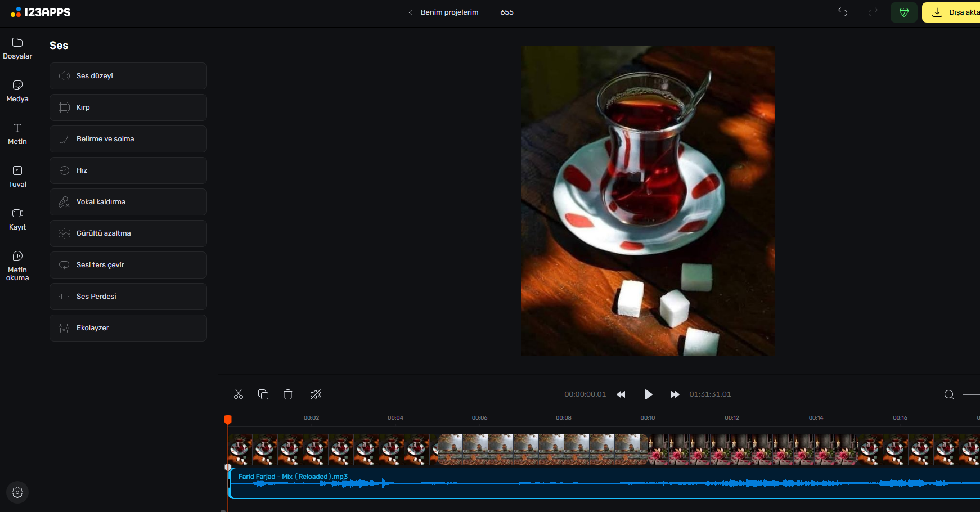Click the duplicate clip icon
The image size is (980, 512).
click(263, 394)
